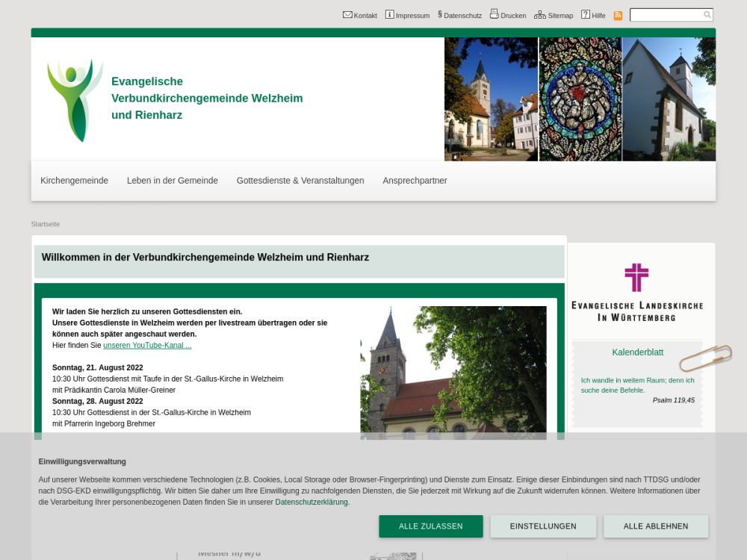This screenshot has width=747, height=560.
Task: Click the Hilfe question mark icon
Action: coord(586,14)
